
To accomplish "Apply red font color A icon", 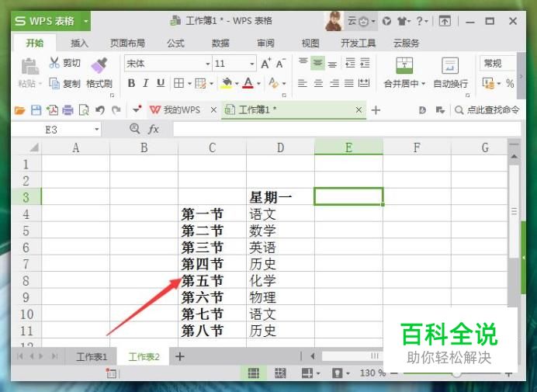I will [x=248, y=83].
